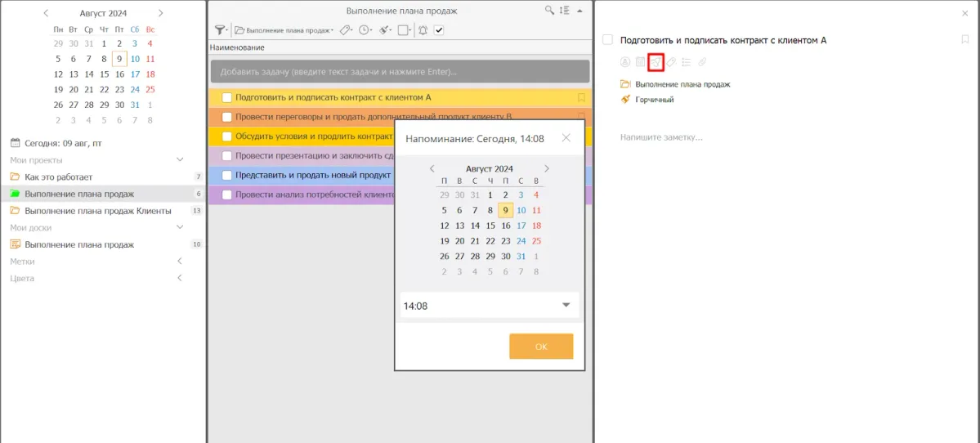
Task: Open the filter funnel dropdown
Action: pyautogui.click(x=222, y=30)
